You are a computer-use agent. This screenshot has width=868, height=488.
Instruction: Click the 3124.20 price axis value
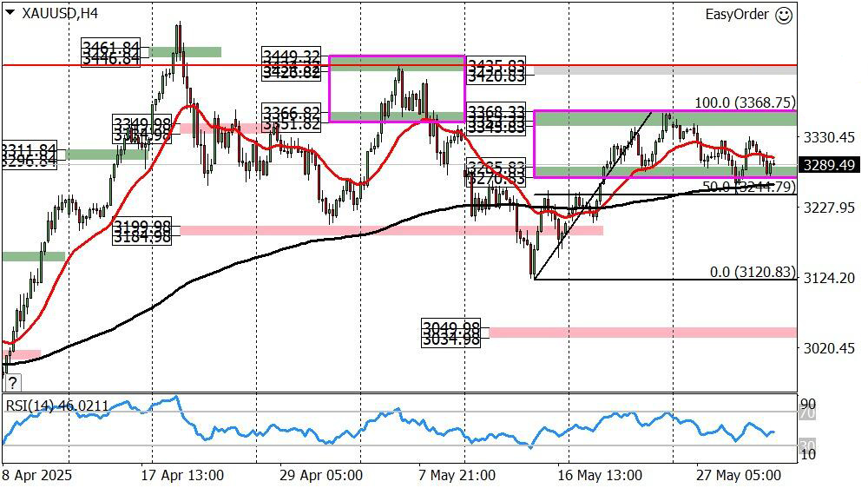pos(829,278)
